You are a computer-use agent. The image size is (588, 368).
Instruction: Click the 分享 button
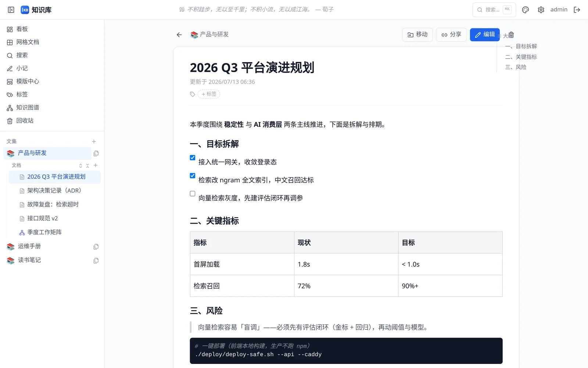coord(451,35)
